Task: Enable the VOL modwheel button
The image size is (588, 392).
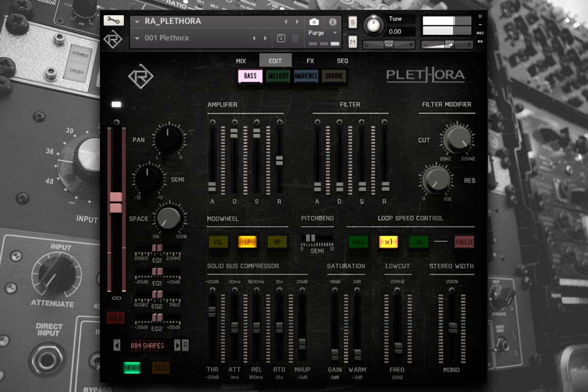Action: point(218,242)
